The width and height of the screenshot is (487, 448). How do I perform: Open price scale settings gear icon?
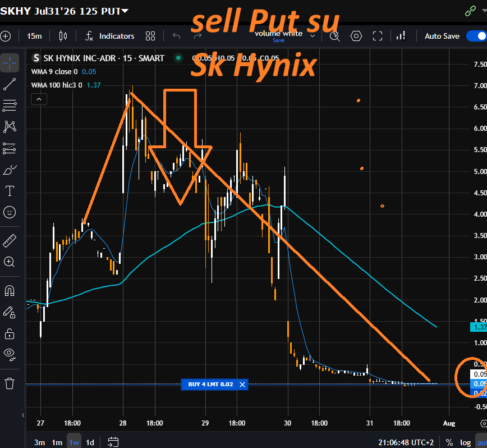tap(484, 423)
